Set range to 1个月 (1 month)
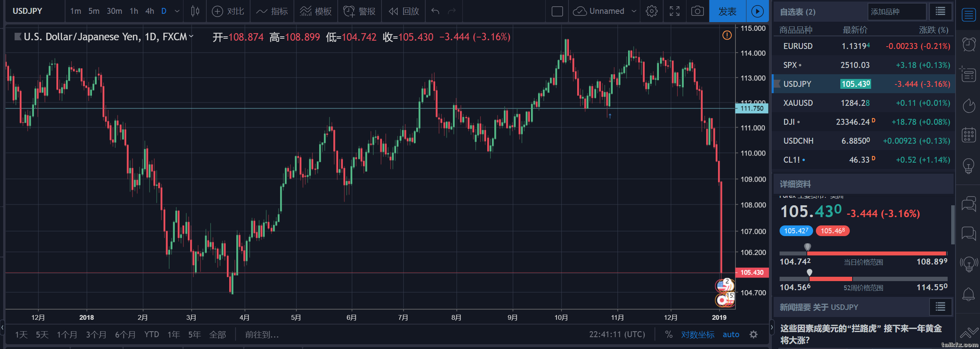This screenshot has height=349, width=980. [x=67, y=335]
